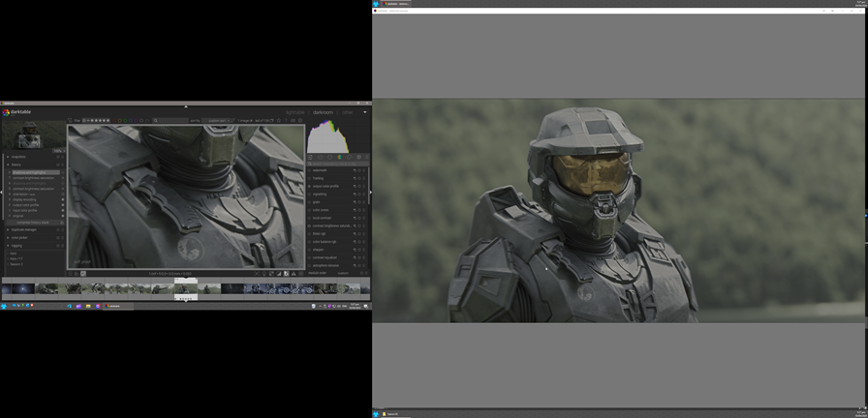868x418 pixels.
Task: Click the Season 2 tag
Action: 16,264
